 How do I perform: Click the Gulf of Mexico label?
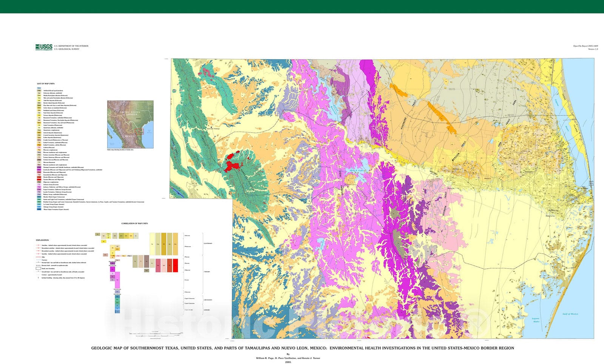pyautogui.click(x=570, y=314)
